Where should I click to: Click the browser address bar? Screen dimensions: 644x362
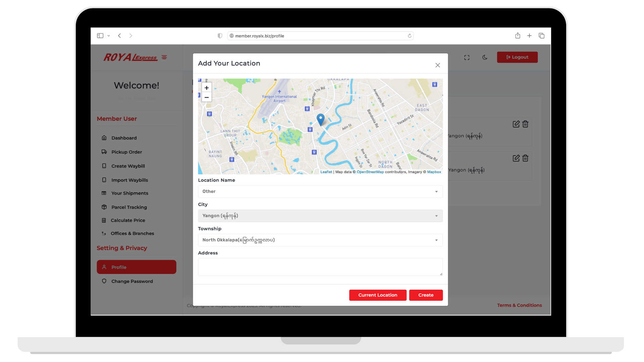point(320,36)
